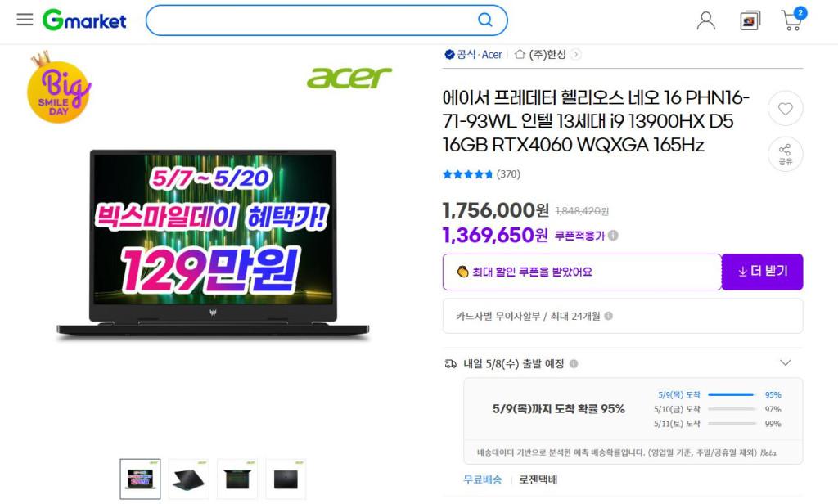Screen dimensions: 838x504
Task: Click the 무료배송 link
Action: click(x=483, y=479)
